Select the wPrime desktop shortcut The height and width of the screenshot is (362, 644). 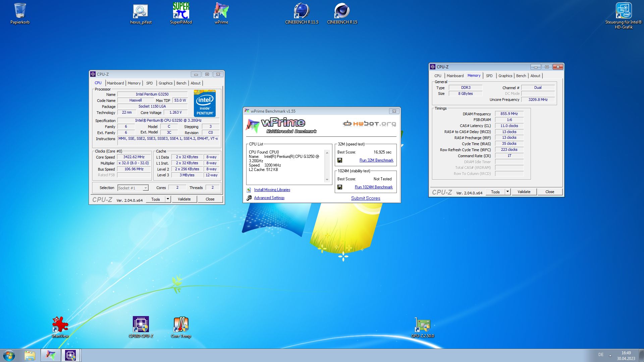pyautogui.click(x=221, y=13)
